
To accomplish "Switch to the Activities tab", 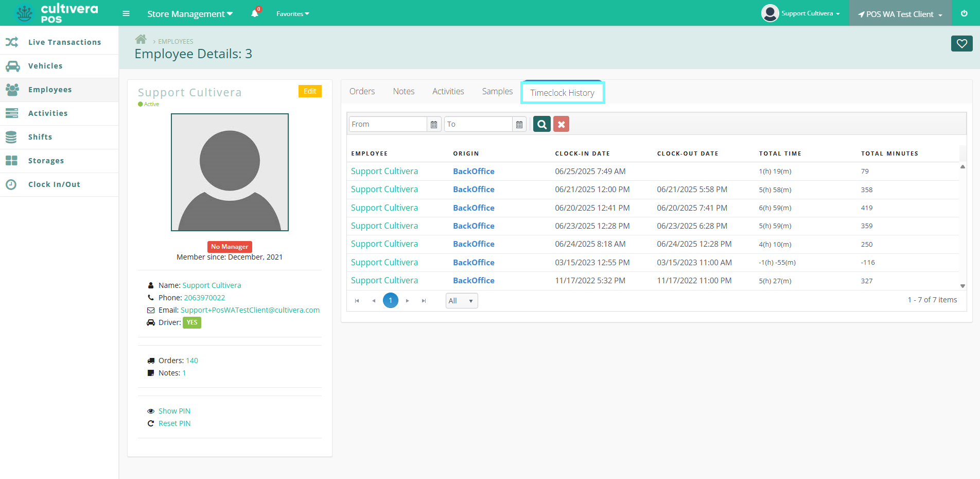I will pyautogui.click(x=448, y=91).
